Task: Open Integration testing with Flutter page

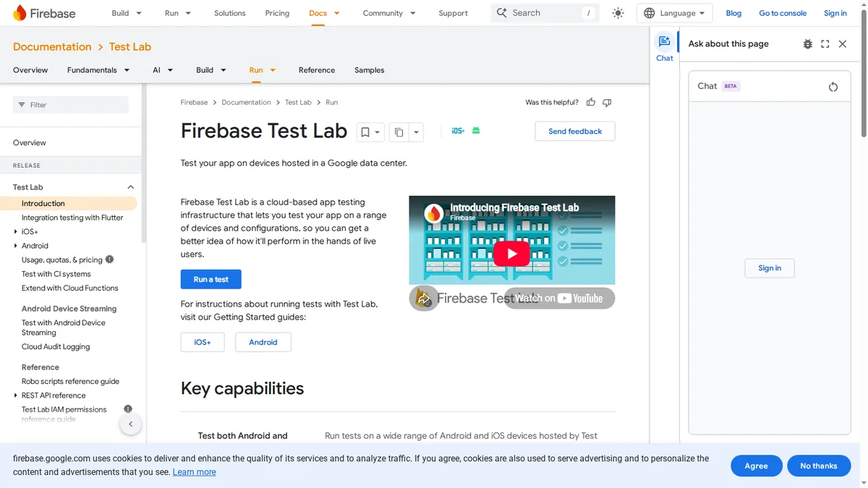Action: (x=72, y=218)
